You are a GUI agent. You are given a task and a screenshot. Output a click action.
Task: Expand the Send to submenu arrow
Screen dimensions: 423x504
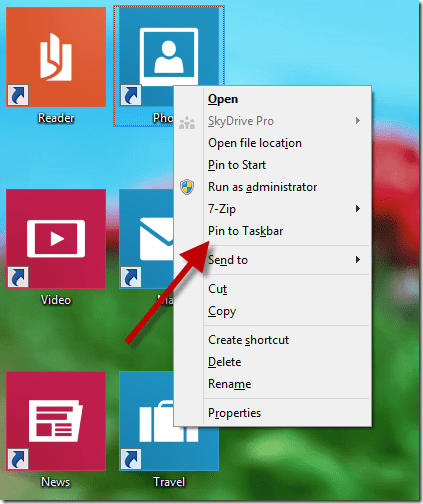[x=358, y=260]
